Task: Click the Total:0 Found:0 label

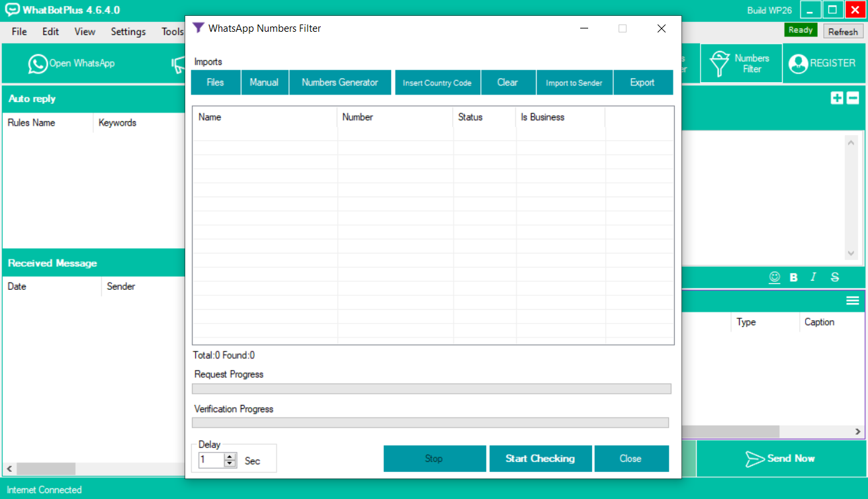Action: coord(224,355)
